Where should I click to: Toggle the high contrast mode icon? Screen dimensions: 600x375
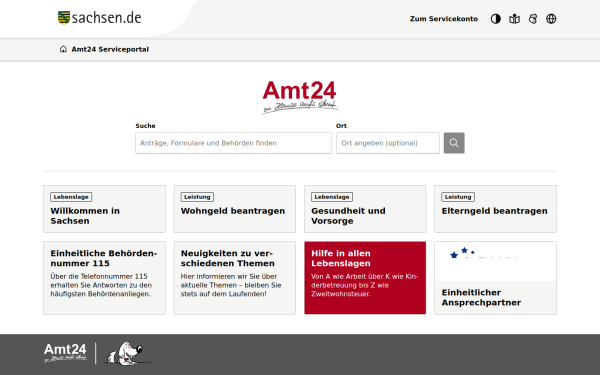[x=496, y=19]
